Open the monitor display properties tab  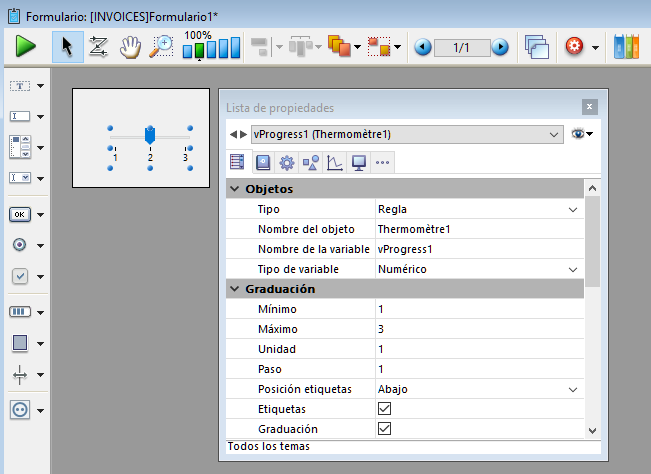(358, 162)
